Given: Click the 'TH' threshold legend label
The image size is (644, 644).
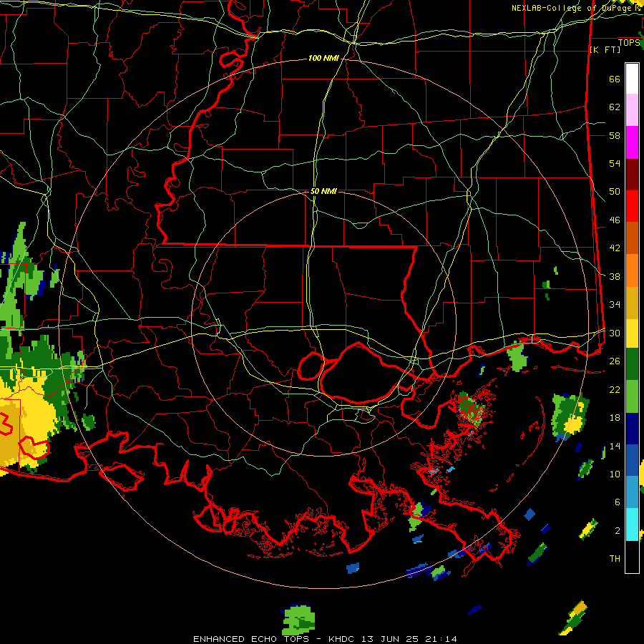Looking at the screenshot, I should pos(615,559).
